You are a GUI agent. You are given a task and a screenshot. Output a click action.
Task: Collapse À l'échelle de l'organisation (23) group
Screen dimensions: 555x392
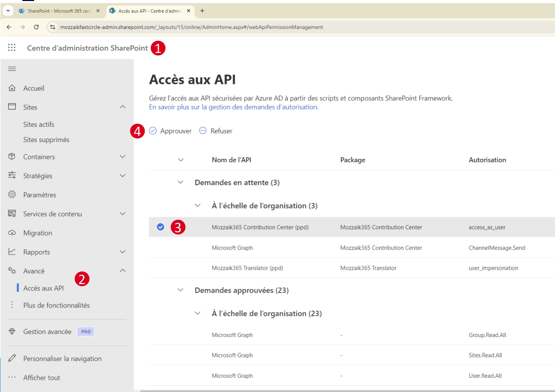[x=198, y=313]
